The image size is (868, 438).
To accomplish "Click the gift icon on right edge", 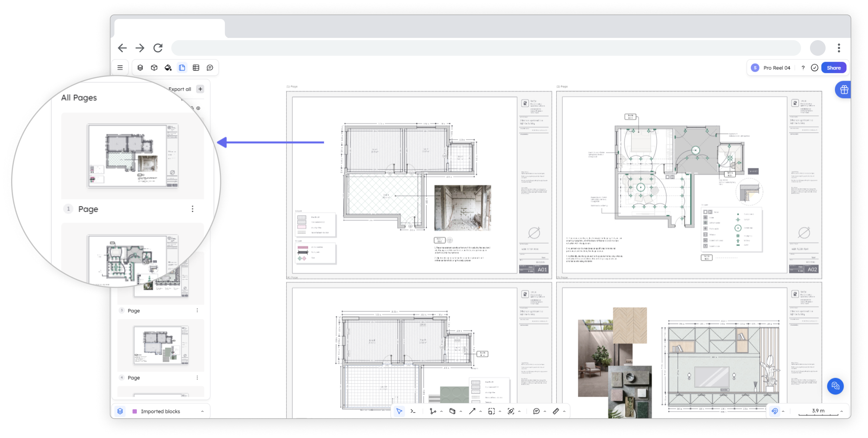I will point(844,90).
